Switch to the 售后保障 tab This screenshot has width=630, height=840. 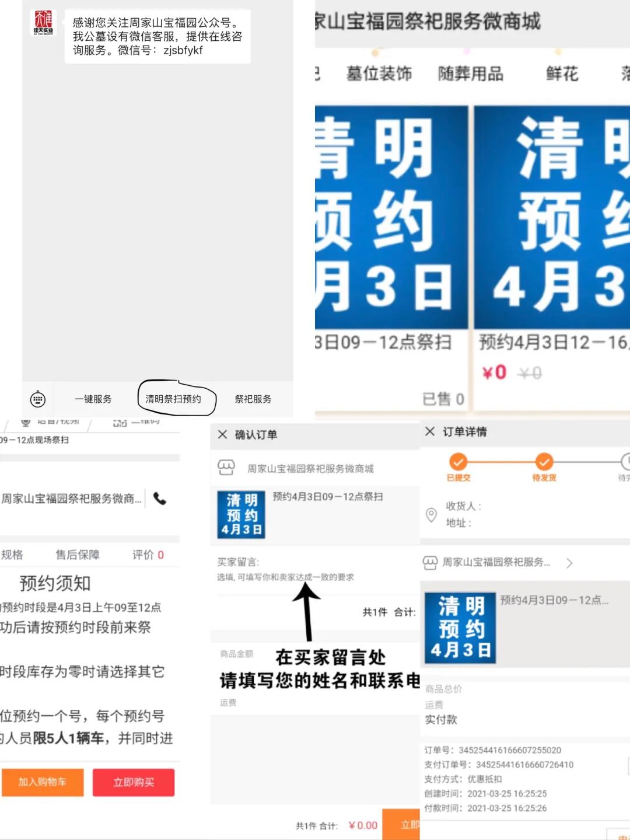(x=78, y=555)
